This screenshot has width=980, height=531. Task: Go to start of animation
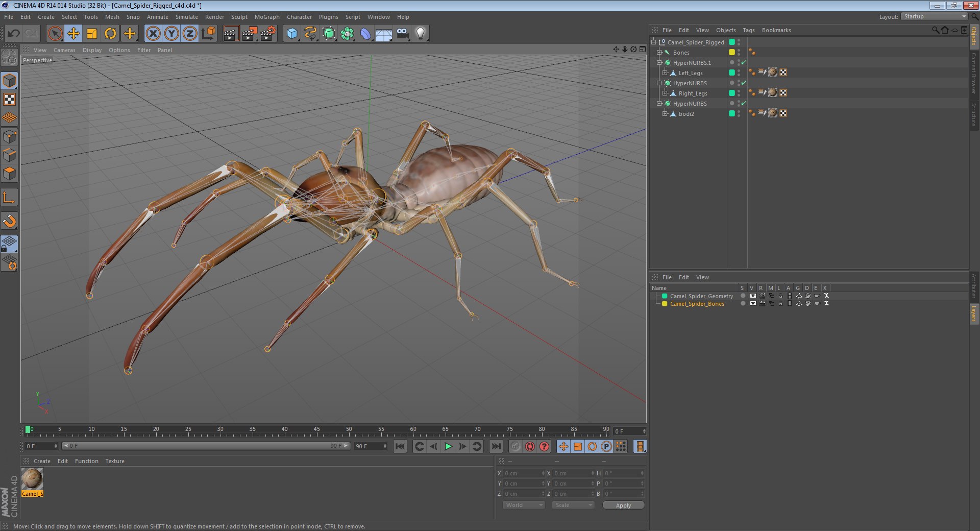point(400,447)
